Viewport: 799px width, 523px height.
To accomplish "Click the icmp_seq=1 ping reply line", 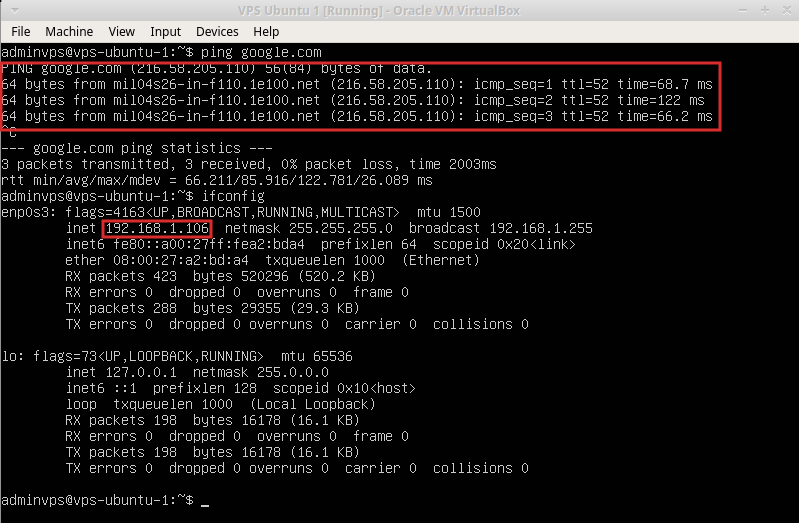I will point(357,85).
